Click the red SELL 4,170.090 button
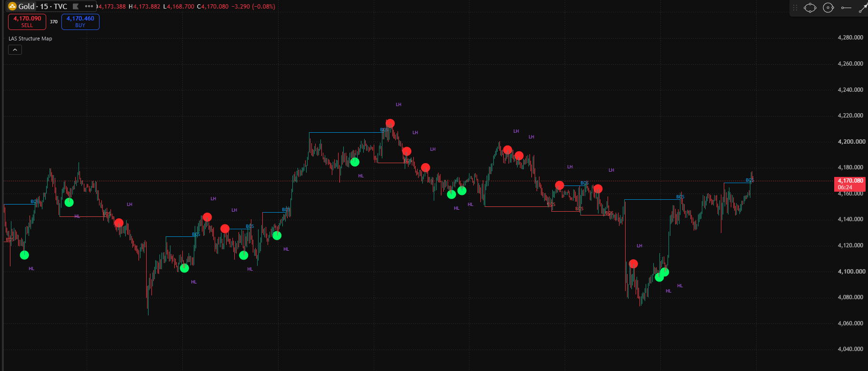This screenshot has height=371, width=868. (27, 21)
